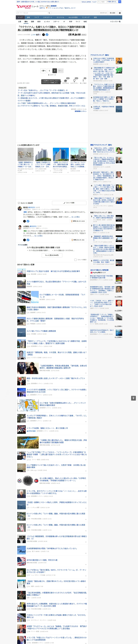The height and width of the screenshot is (644, 138).
Task: Open 速報 tab in main navigation
Action: tap(28, 17)
